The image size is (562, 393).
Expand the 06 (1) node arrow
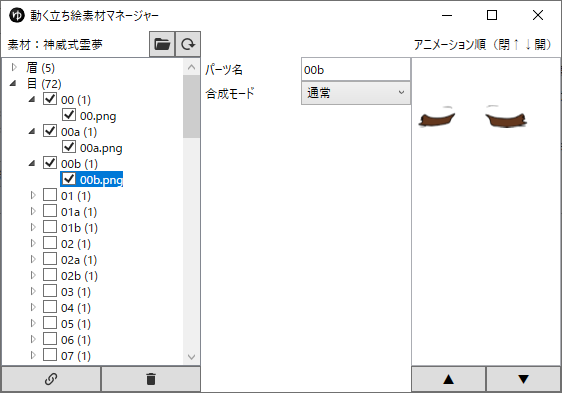tap(33, 339)
